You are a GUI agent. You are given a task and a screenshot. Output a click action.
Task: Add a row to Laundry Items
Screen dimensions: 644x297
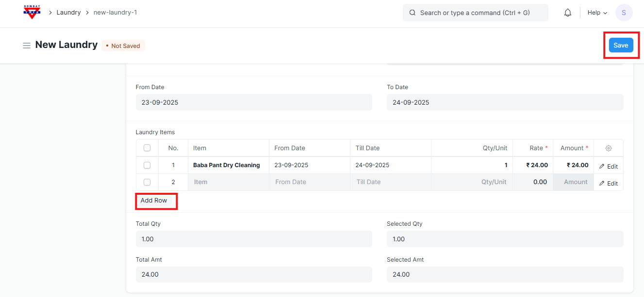click(x=154, y=201)
